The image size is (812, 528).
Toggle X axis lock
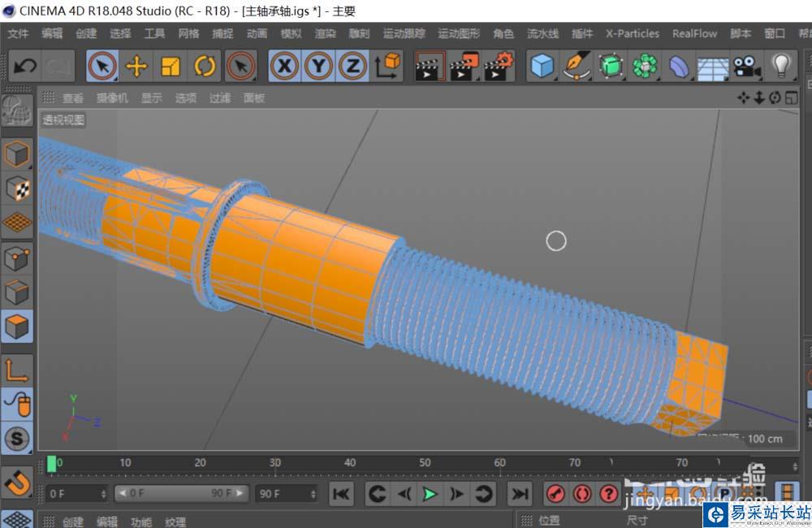[x=284, y=66]
